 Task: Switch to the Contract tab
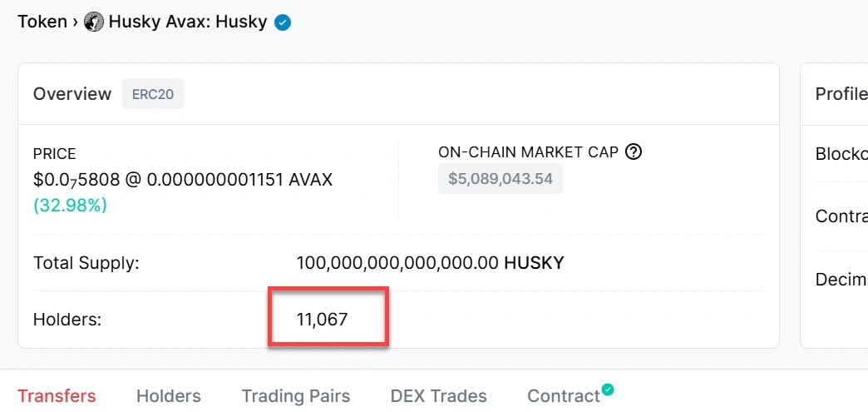564,396
